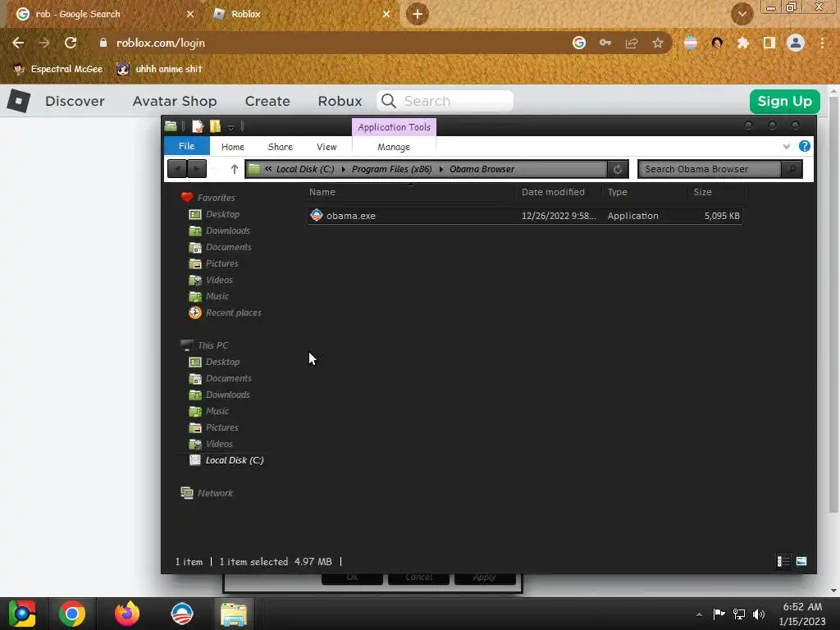Click Explorer forward navigation button

(197, 169)
